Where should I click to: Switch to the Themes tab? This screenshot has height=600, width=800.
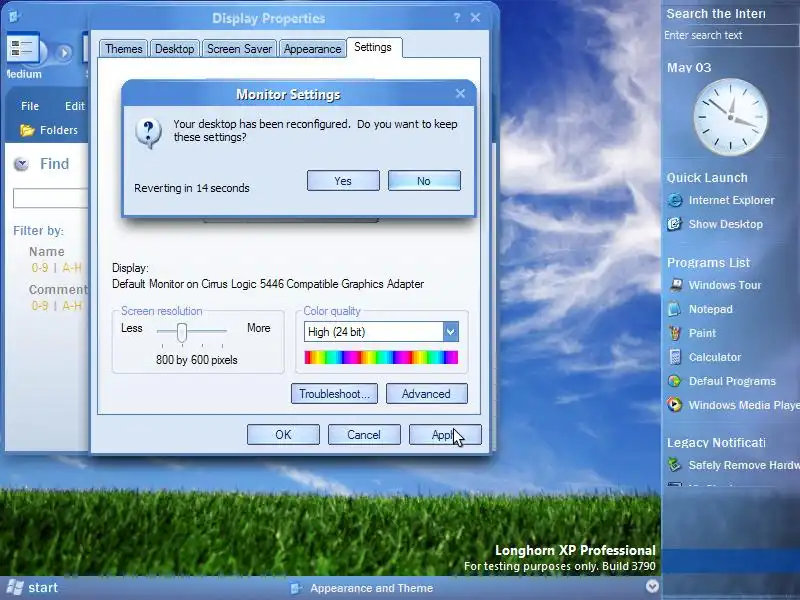123,49
